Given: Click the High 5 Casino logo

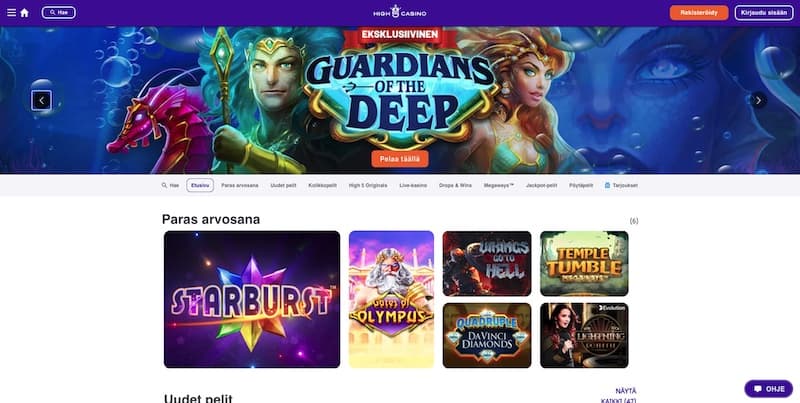Looking at the screenshot, I should 399,12.
